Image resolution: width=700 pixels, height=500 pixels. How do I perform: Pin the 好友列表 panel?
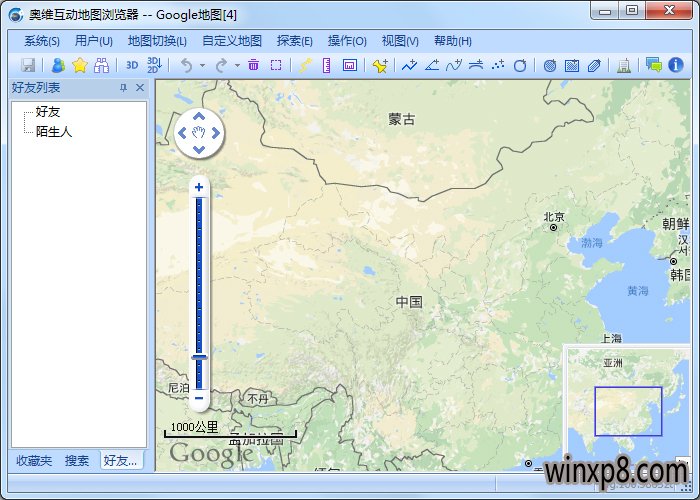(124, 88)
